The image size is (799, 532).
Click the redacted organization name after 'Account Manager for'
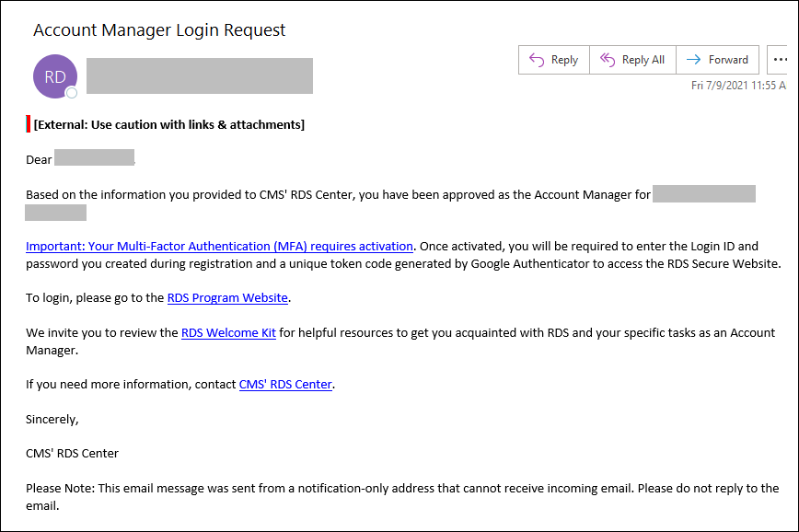point(703,194)
